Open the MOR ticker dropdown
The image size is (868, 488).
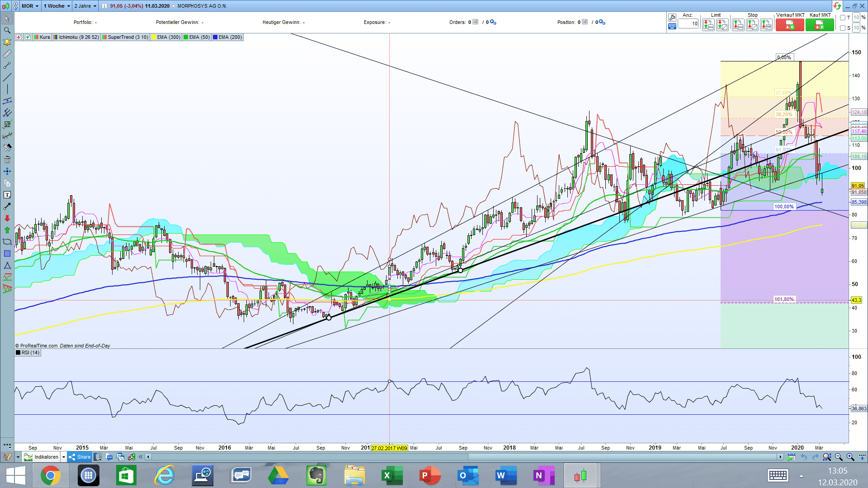(x=30, y=6)
